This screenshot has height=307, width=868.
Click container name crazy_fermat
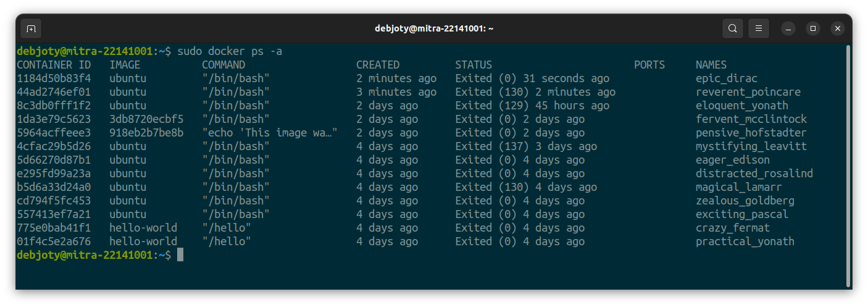[733, 228]
